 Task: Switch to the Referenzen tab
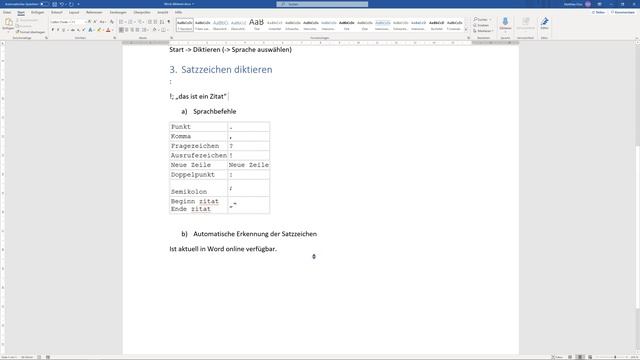[94, 12]
